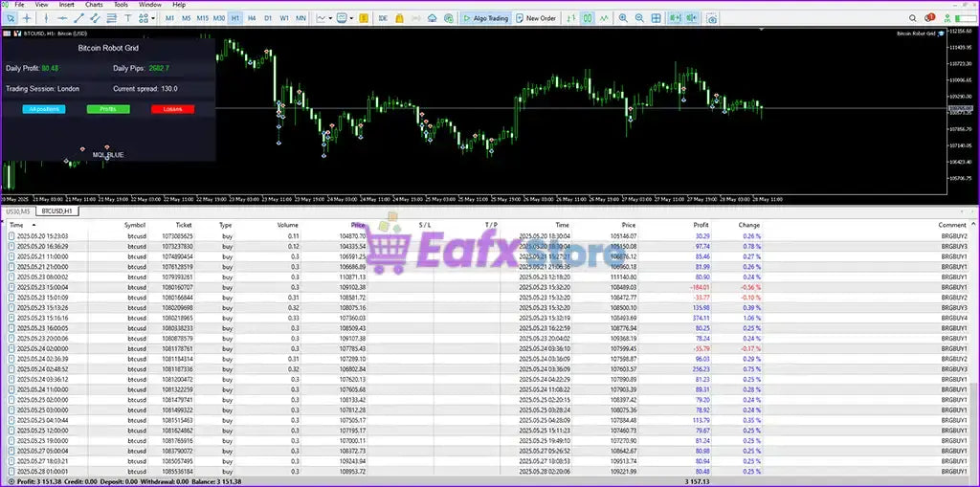Select the BTCUSD,H1 chart tab
Screen dimensions: 980x487
coord(57,211)
